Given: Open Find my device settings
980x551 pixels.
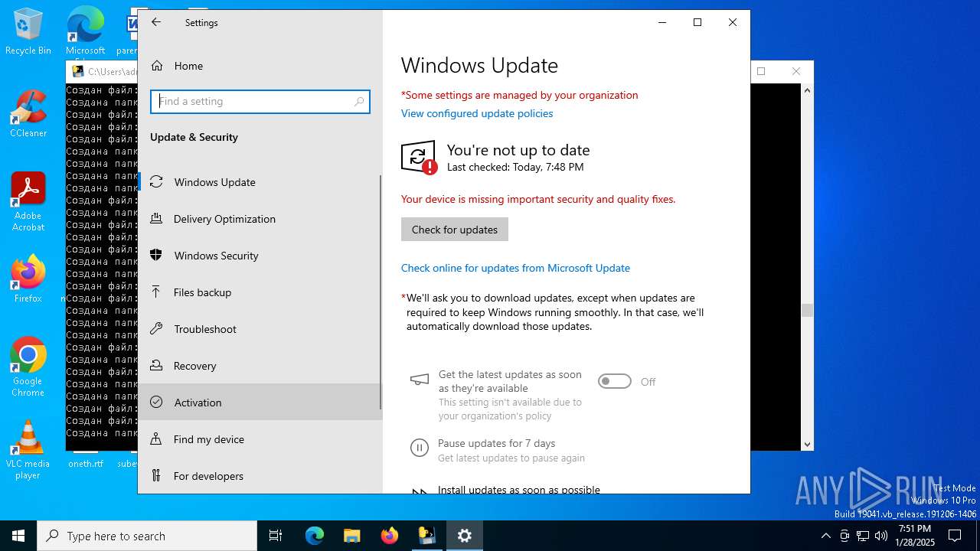Looking at the screenshot, I should (260, 439).
